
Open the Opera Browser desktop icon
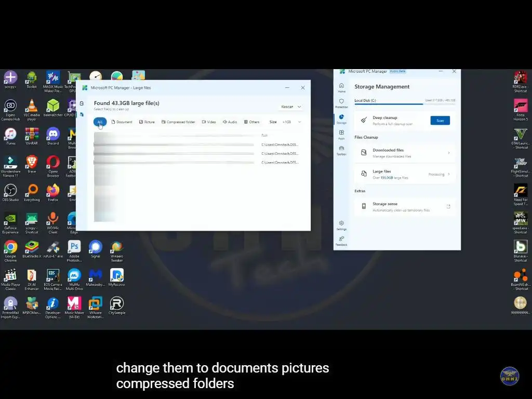53,166
